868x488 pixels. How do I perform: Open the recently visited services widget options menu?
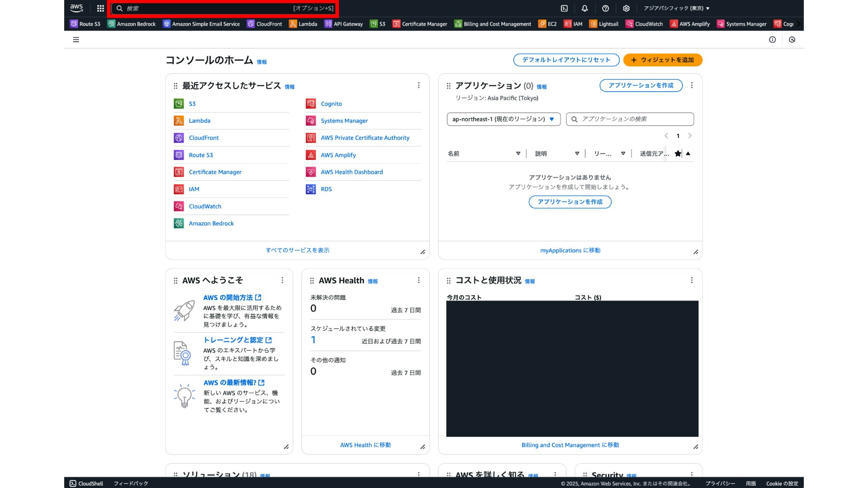point(419,85)
